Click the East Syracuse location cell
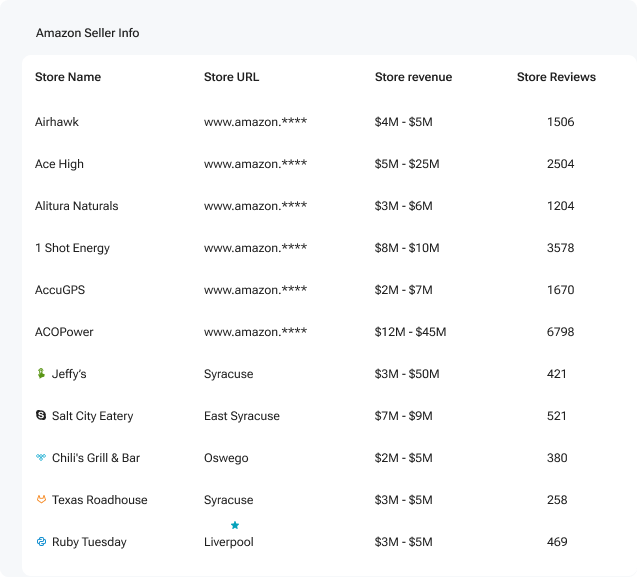Viewport: 637px width, 577px height. tap(242, 416)
